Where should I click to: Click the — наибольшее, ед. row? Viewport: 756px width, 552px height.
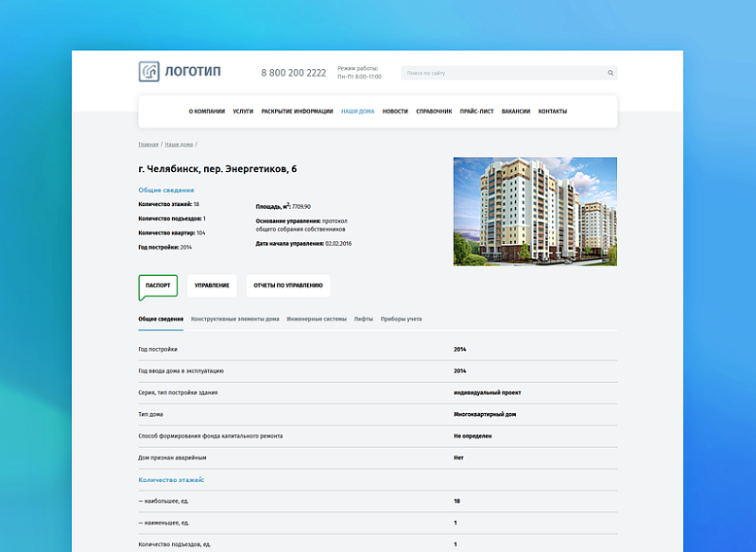click(377, 501)
